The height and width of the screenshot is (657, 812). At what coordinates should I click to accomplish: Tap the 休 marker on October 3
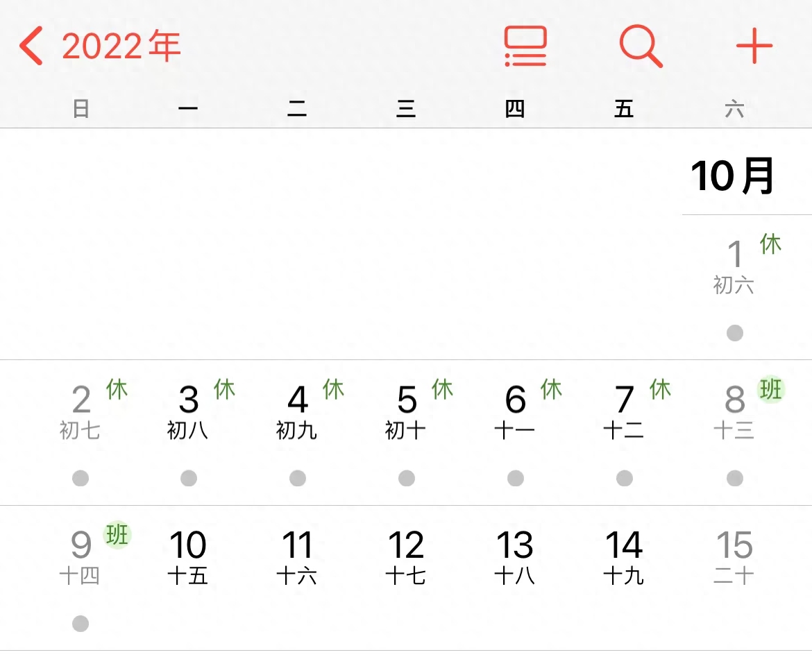point(224,389)
